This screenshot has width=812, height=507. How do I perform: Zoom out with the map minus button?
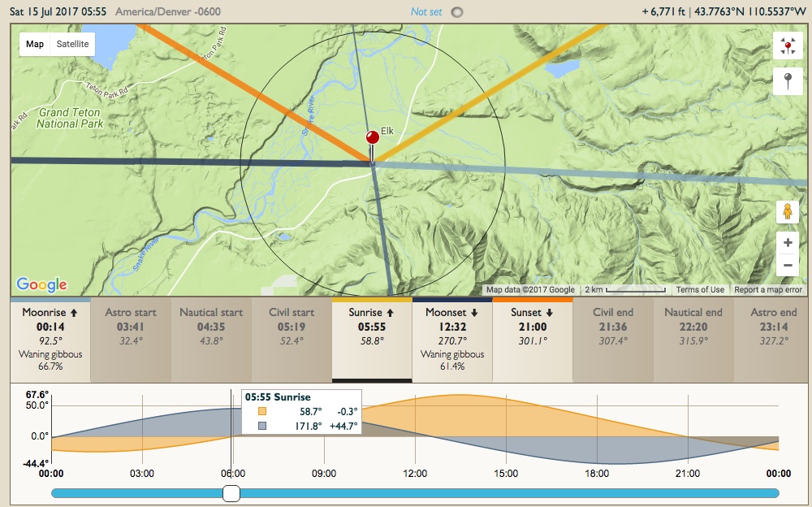[787, 266]
